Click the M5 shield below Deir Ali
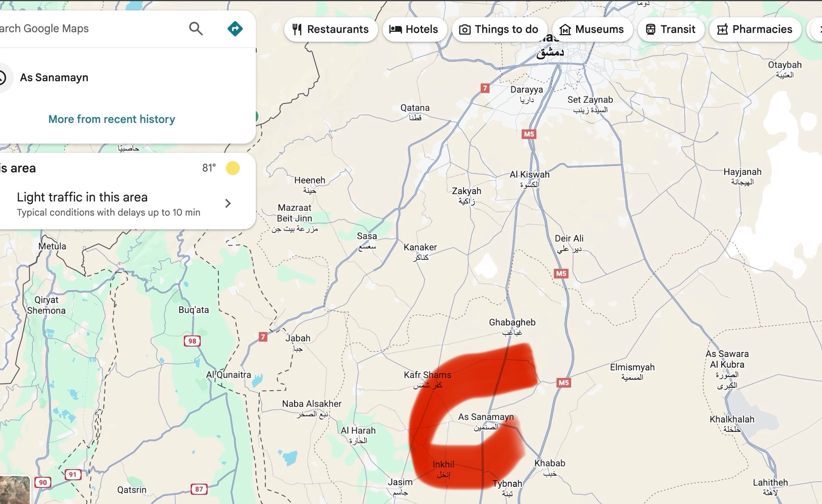 561,273
